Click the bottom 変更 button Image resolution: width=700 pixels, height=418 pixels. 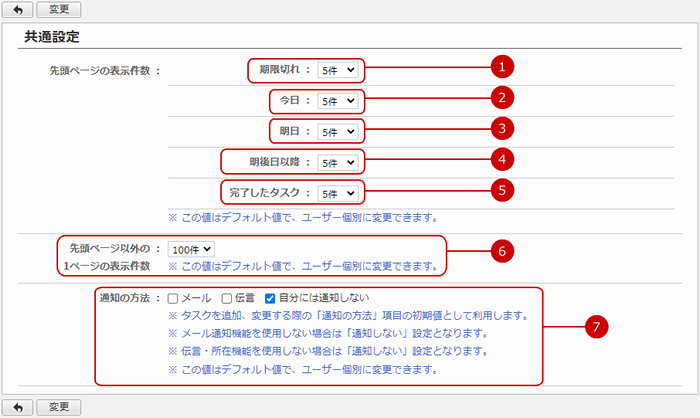(x=58, y=407)
